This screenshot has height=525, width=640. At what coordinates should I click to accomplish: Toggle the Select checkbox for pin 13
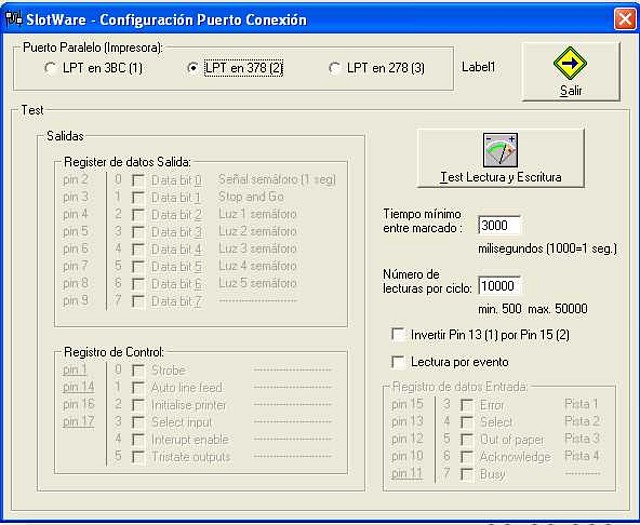467,422
